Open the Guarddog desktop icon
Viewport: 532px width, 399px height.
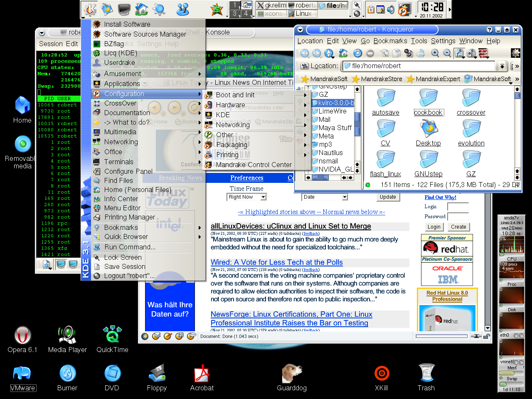pyautogui.click(x=292, y=378)
